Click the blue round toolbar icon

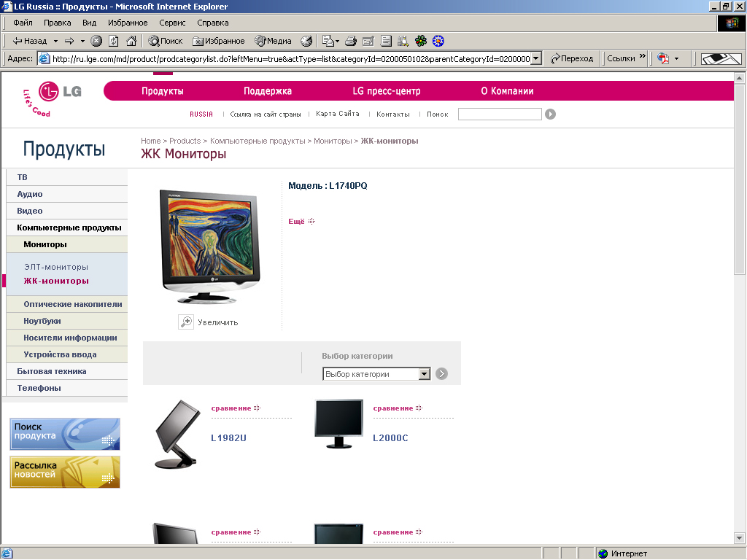tap(438, 41)
